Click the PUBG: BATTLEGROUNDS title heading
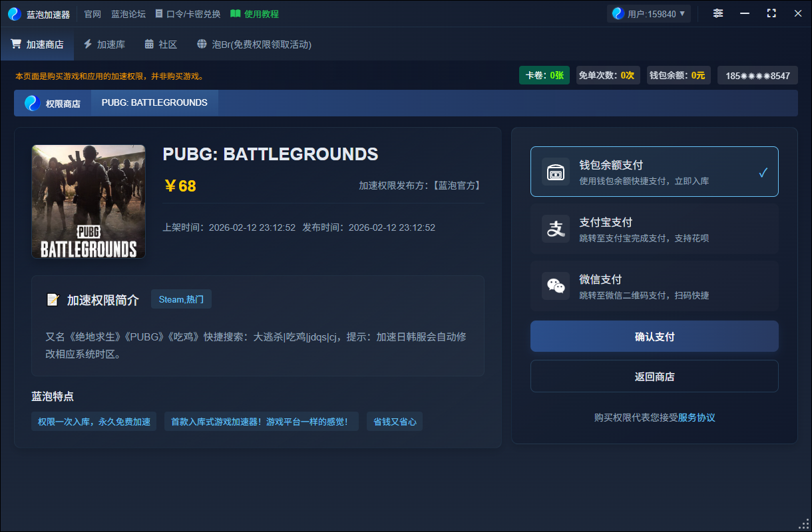Image resolution: width=812 pixels, height=532 pixels. [x=270, y=154]
